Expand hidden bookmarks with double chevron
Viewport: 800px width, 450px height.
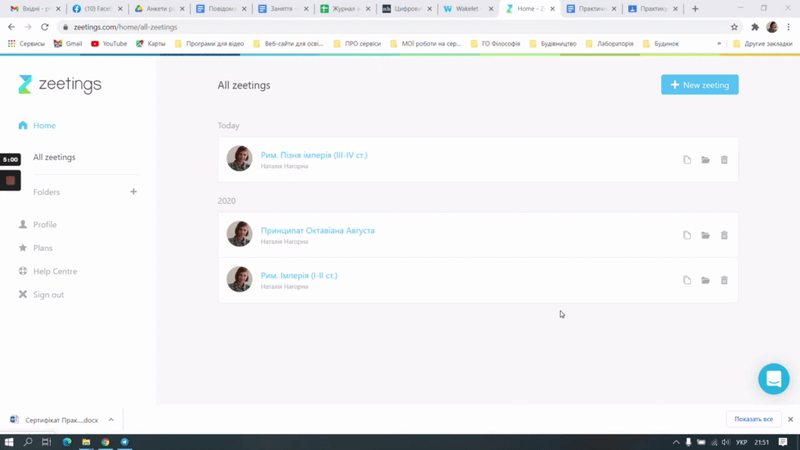[x=719, y=44]
